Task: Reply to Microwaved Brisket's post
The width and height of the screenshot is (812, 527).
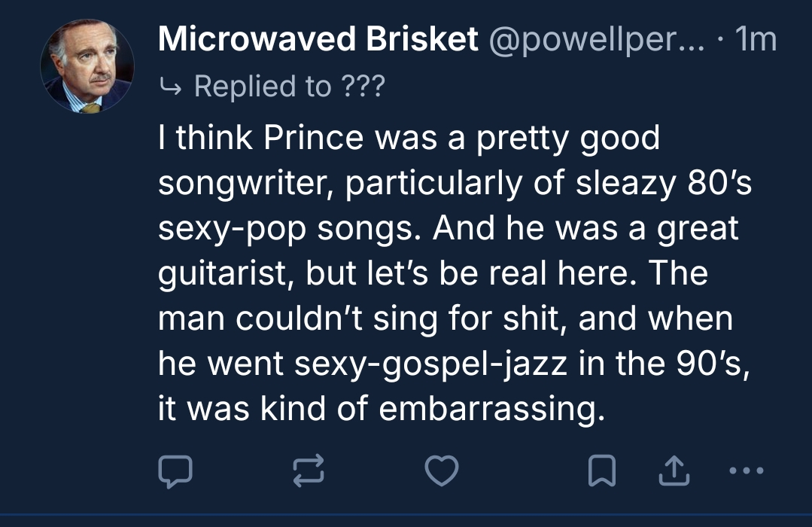Action: coord(175,471)
